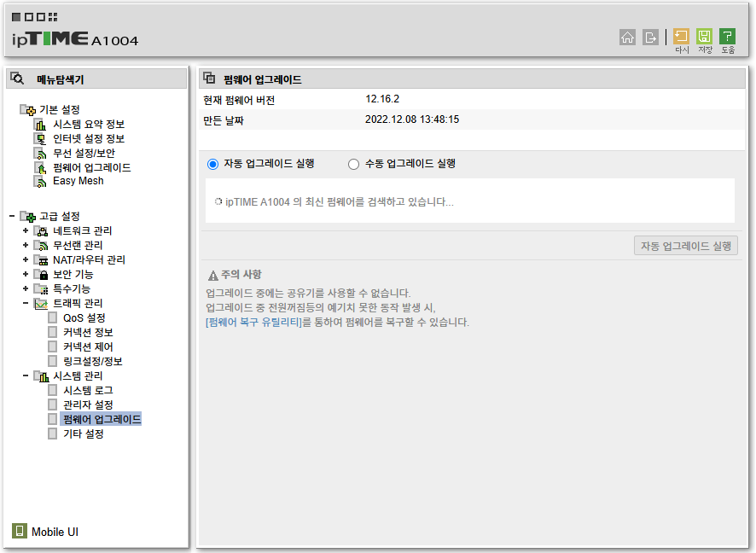Switch to Mobile UI link
The width and height of the screenshot is (756, 553).
coord(55,532)
